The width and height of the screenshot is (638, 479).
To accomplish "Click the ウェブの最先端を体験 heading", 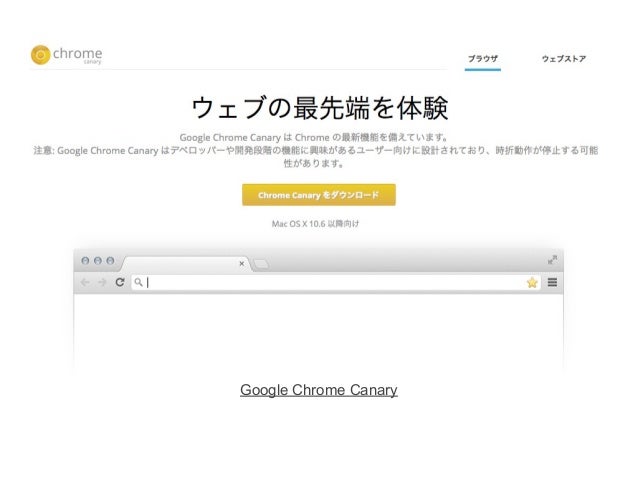I will pos(320,108).
